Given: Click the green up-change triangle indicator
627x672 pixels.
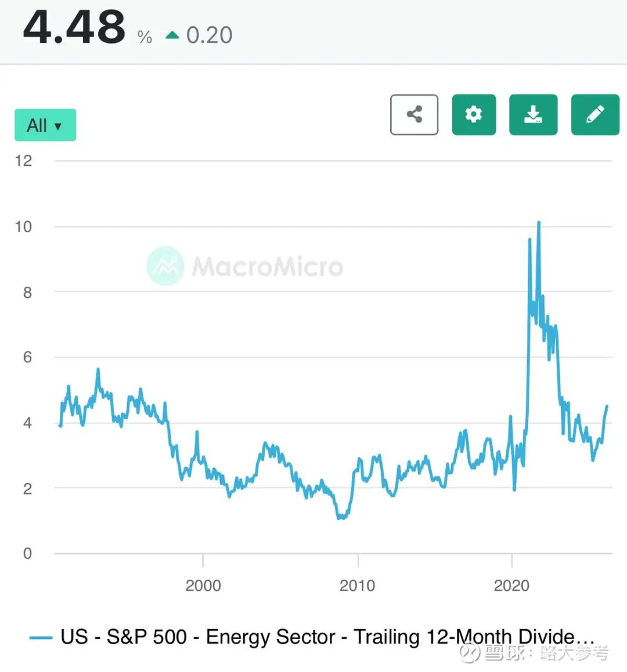Looking at the screenshot, I should point(172,35).
